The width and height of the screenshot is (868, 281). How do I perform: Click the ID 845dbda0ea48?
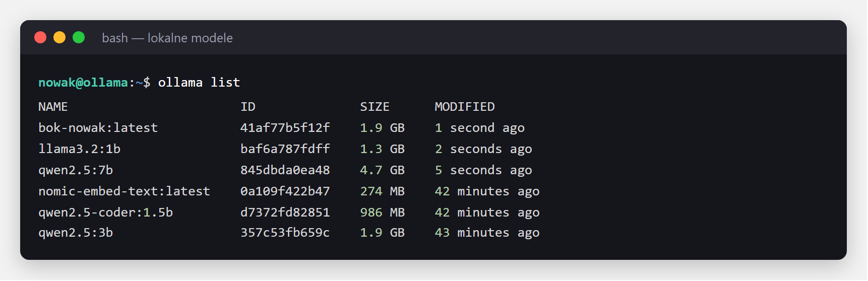285,170
